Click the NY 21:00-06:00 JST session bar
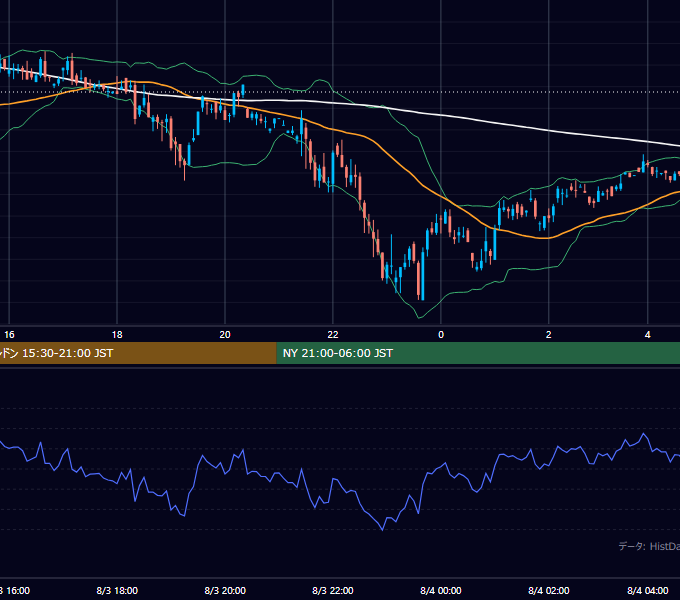 pos(478,353)
